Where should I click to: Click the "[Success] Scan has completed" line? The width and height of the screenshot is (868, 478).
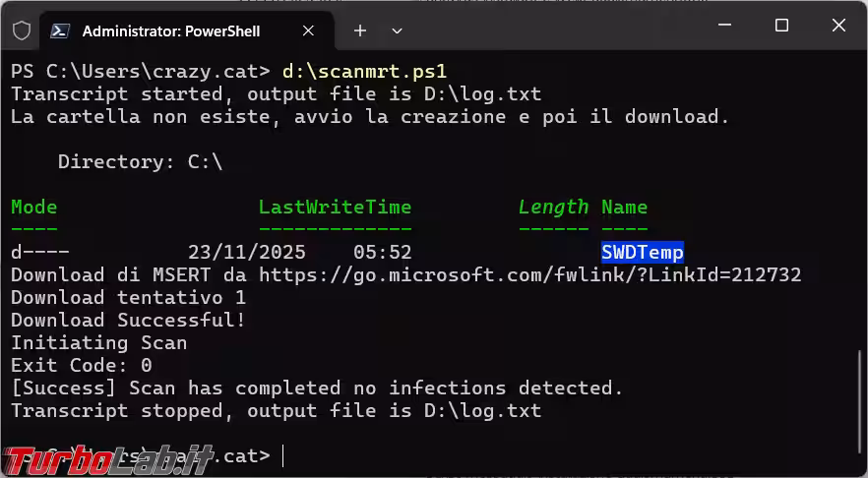click(317, 388)
